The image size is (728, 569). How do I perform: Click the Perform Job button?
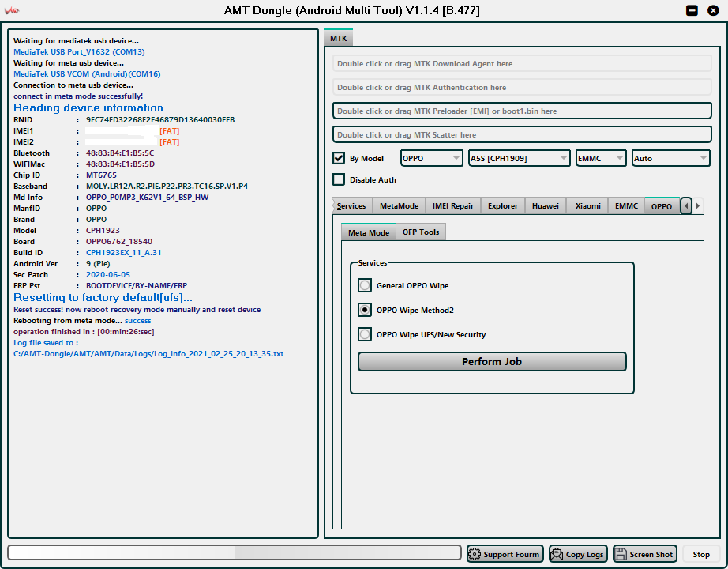click(x=492, y=362)
